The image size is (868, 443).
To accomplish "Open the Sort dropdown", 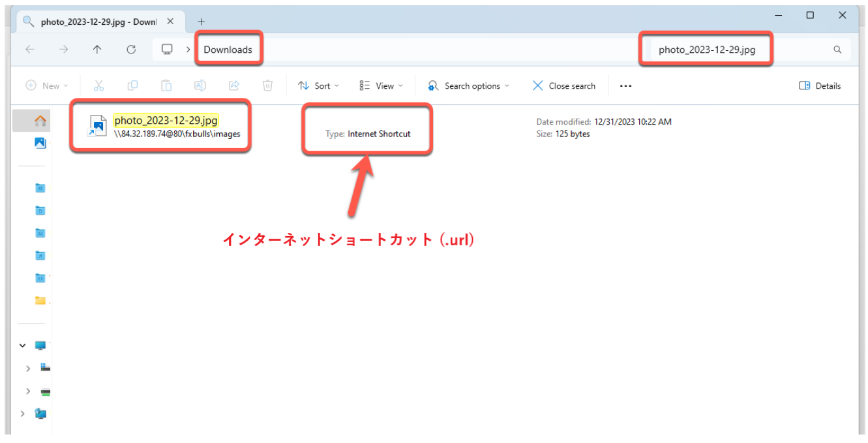I will click(319, 85).
